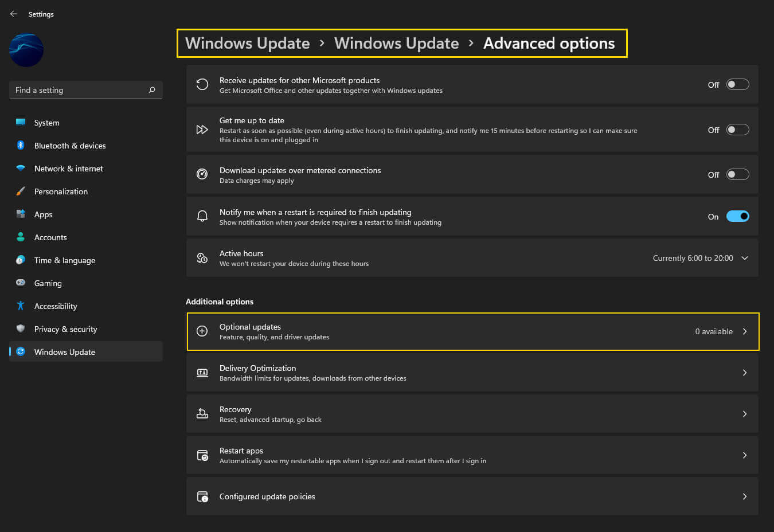Open Personalization label
The width and height of the screenshot is (774, 532).
click(61, 191)
